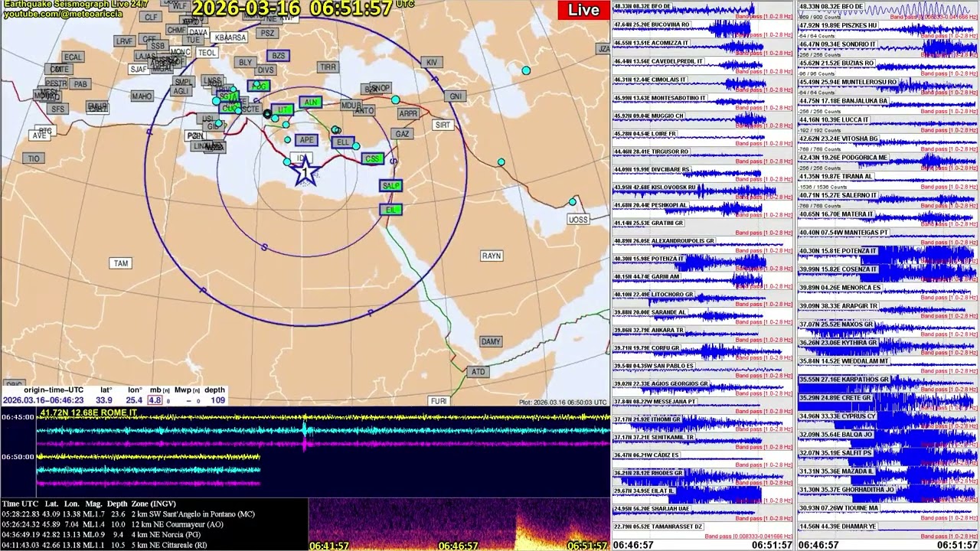Open the youtube.com/@meteoariccia channel link

[62, 14]
